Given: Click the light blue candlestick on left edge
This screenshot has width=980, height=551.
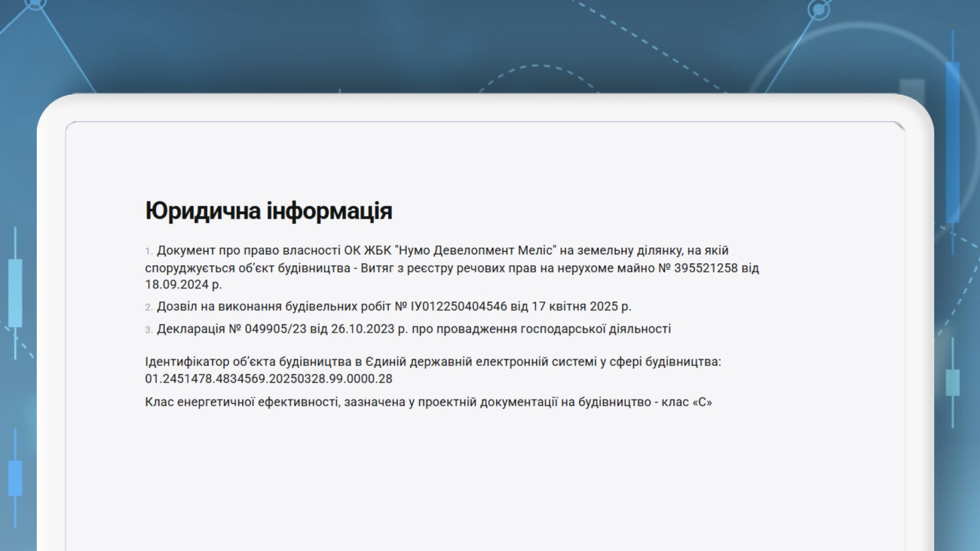Looking at the screenshot, I should (x=15, y=293).
